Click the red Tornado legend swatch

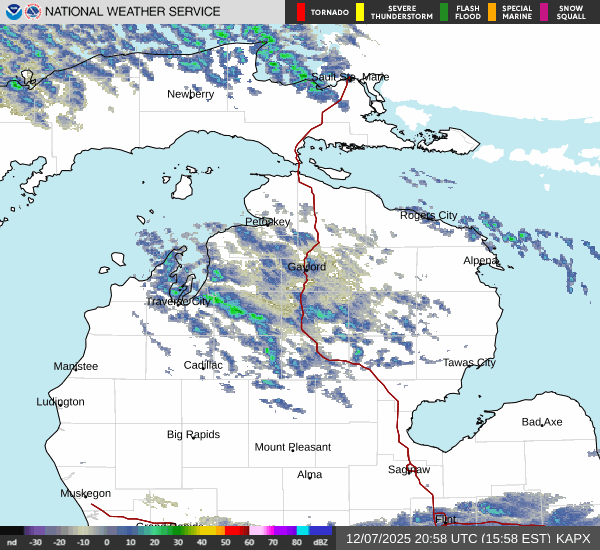[x=300, y=12]
